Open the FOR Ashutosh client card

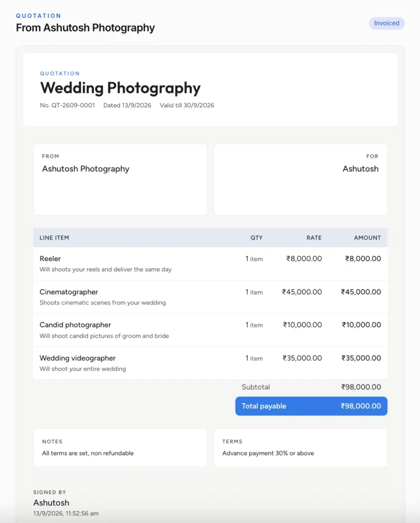[x=300, y=179]
